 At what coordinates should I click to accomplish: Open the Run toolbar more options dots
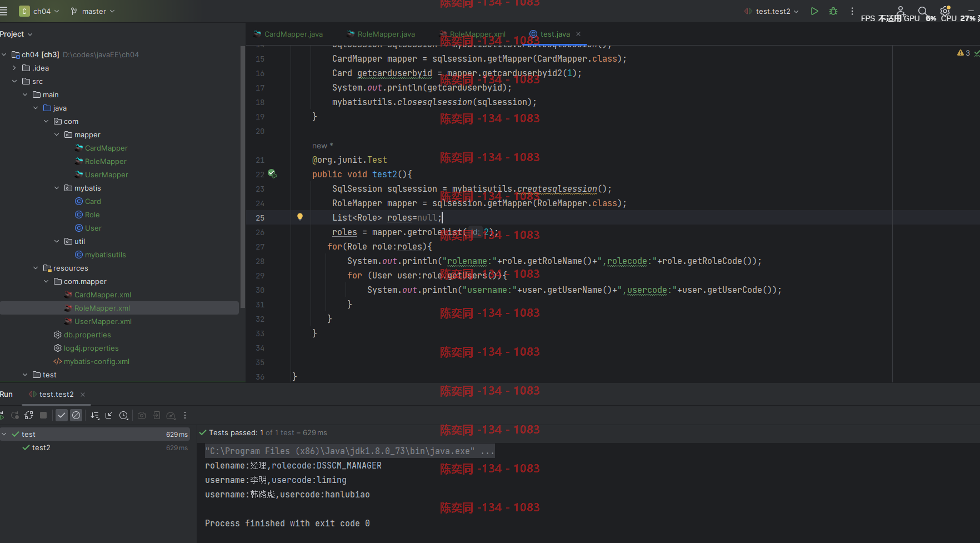(x=185, y=415)
